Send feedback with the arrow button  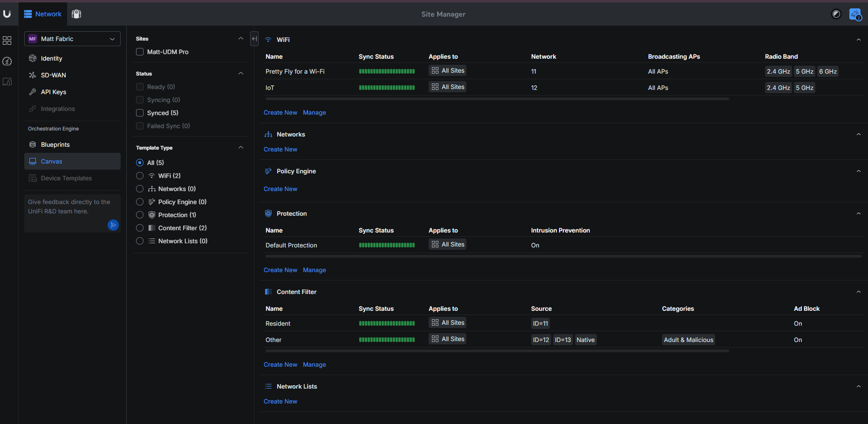(x=113, y=225)
